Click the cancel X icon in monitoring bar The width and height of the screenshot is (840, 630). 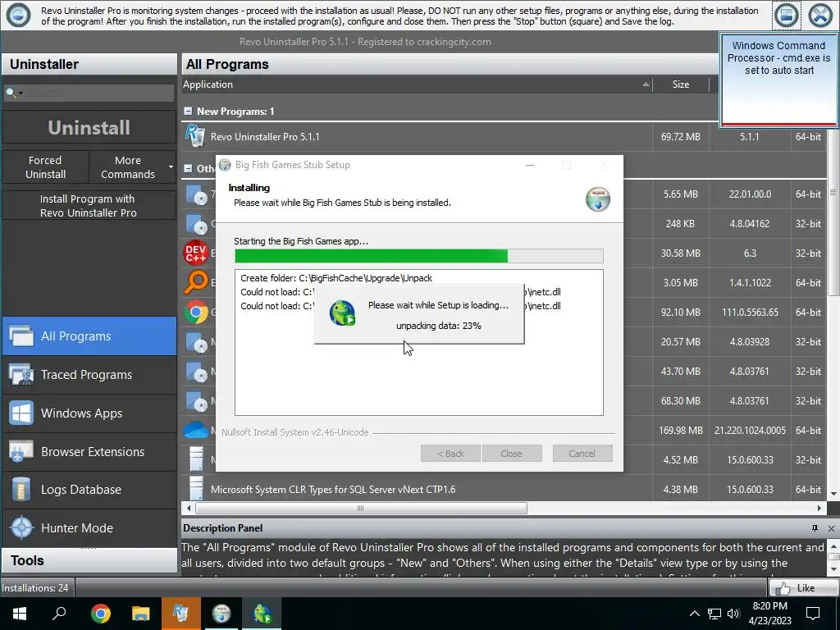pyautogui.click(x=820, y=15)
